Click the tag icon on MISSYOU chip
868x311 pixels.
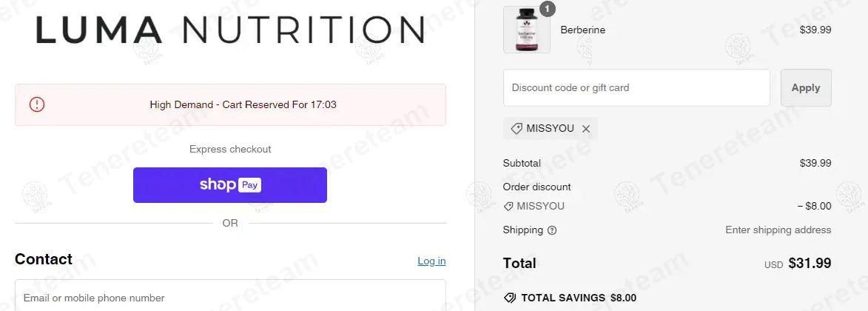coord(517,128)
